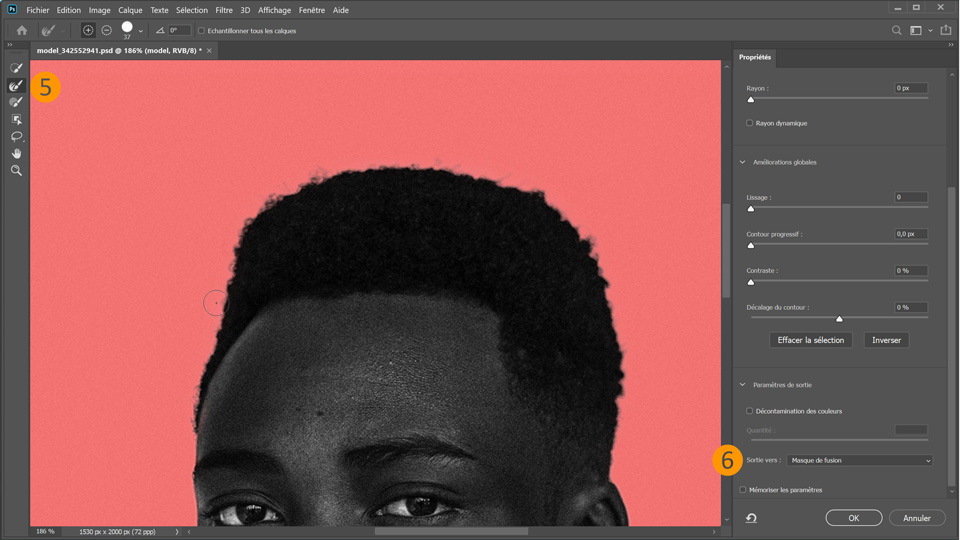Collapse the right panel double-arrow

point(950,45)
